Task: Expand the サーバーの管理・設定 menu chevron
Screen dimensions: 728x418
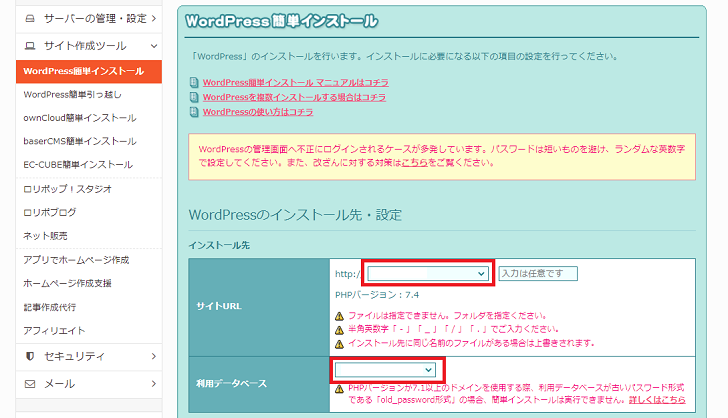Action: (154, 19)
